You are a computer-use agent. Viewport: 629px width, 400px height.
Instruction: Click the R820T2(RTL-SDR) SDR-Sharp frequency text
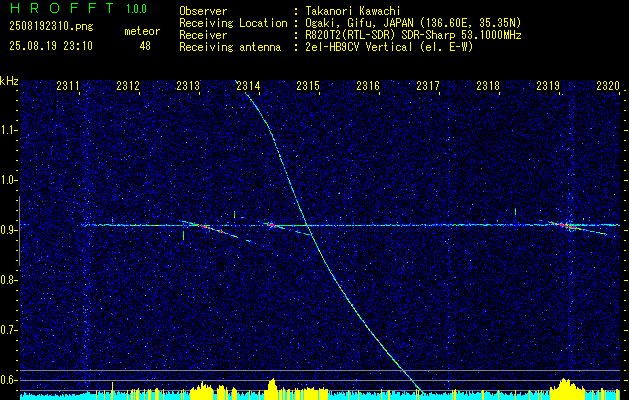[x=413, y=35]
